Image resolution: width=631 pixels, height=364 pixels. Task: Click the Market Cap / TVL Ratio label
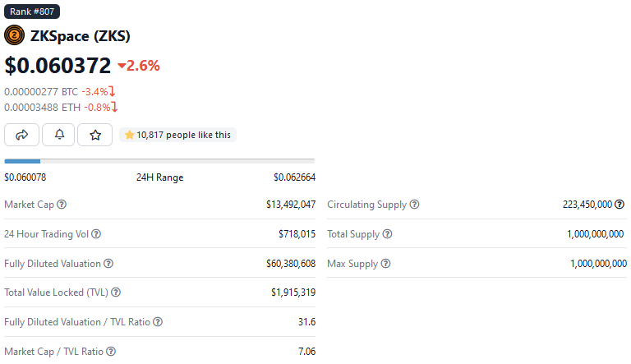54,352
